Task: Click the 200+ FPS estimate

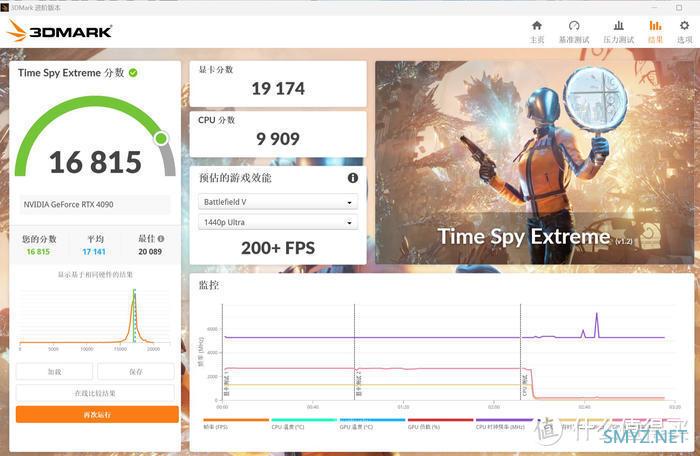Action: 278,248
